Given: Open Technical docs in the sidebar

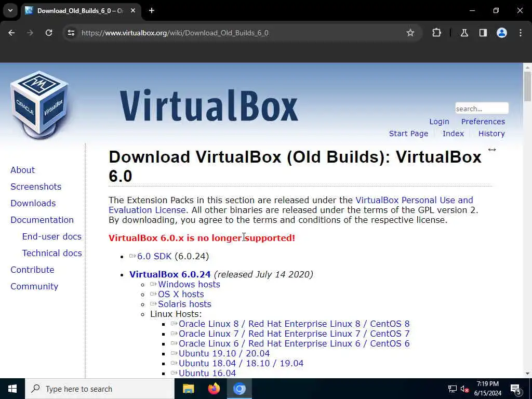Looking at the screenshot, I should pyautogui.click(x=52, y=253).
